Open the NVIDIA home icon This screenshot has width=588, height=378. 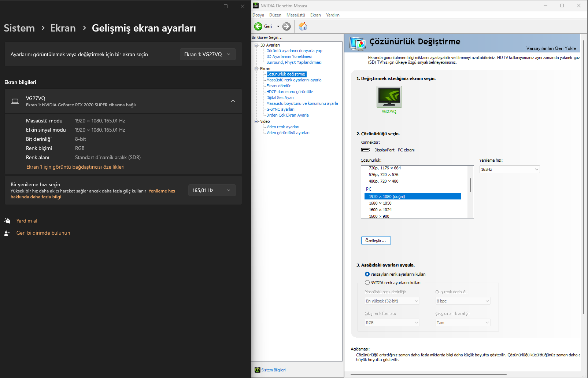click(x=303, y=26)
